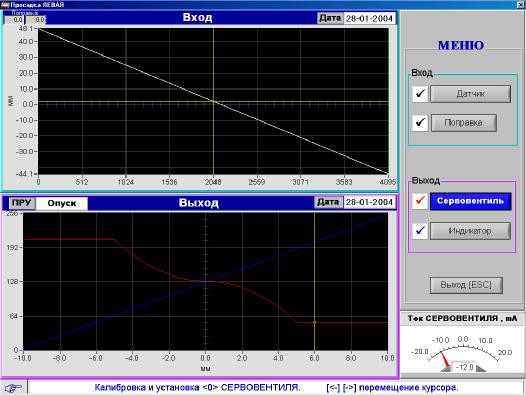Click the Дата label in Вход header
Viewport: 526px width, 395px height.
pos(330,18)
